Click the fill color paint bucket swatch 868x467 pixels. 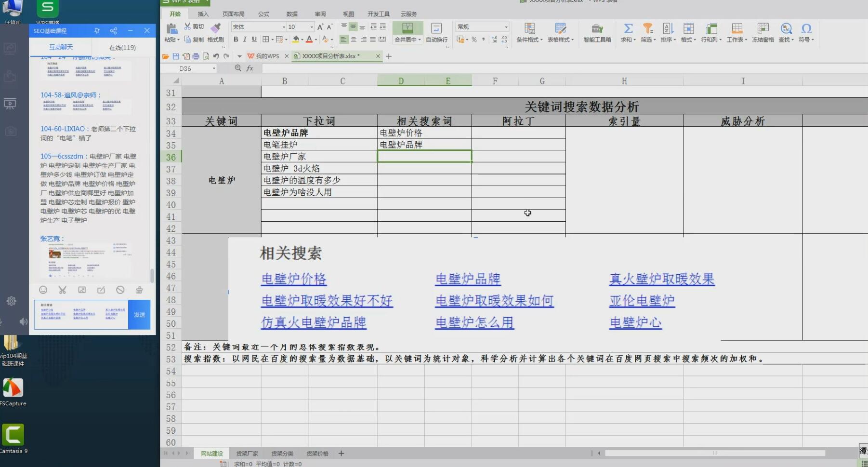(x=296, y=40)
